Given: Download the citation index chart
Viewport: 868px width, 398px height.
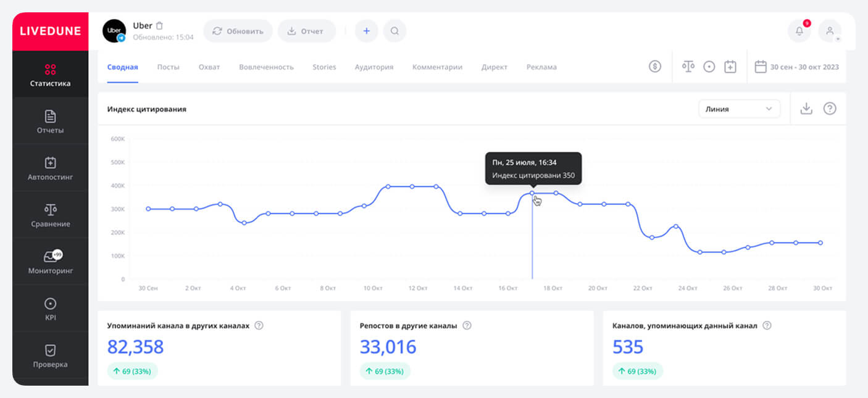Looking at the screenshot, I should pos(806,109).
